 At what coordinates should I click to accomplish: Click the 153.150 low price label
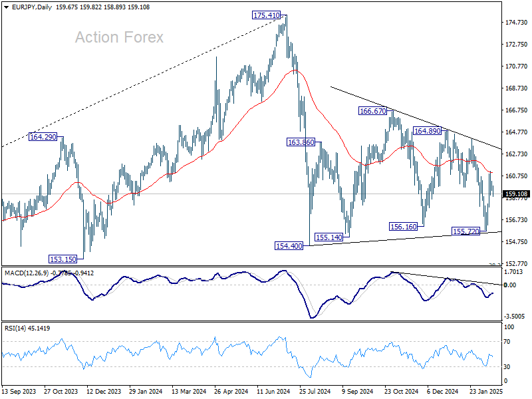click(65, 259)
